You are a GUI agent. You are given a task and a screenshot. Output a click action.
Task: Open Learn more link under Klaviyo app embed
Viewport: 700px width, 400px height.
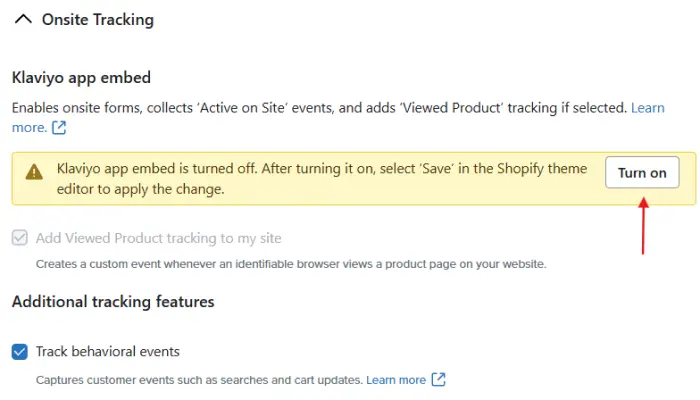point(648,107)
